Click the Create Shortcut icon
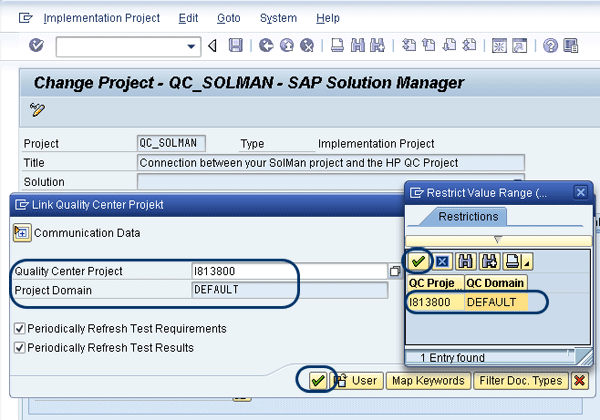The height and width of the screenshot is (420, 600). pos(520,46)
